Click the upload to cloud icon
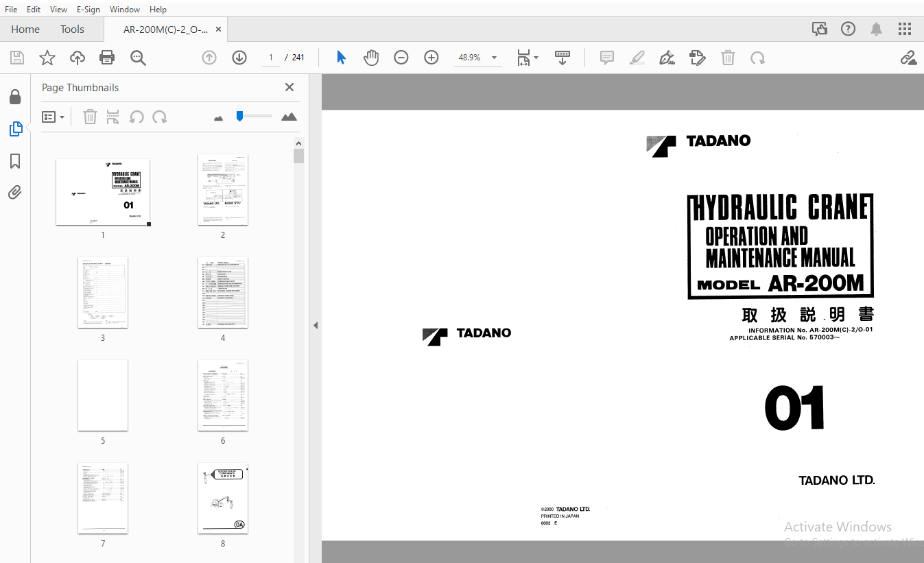The image size is (924, 563). [x=78, y=58]
